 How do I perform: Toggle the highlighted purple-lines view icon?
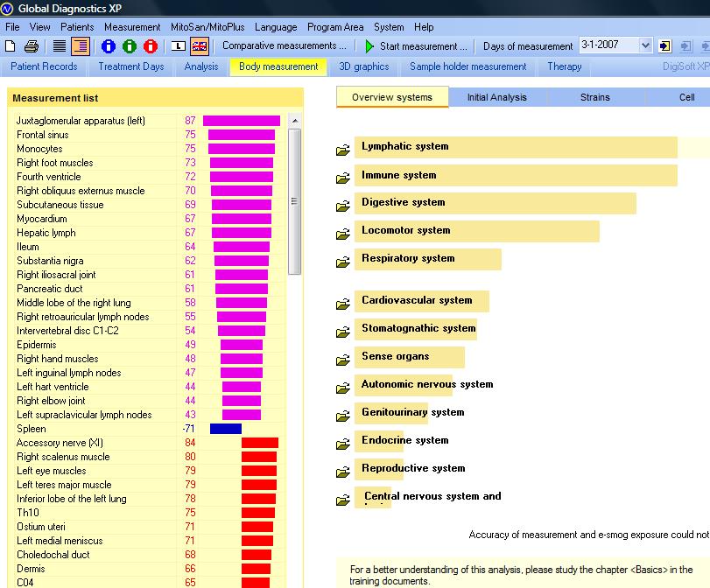(81, 46)
